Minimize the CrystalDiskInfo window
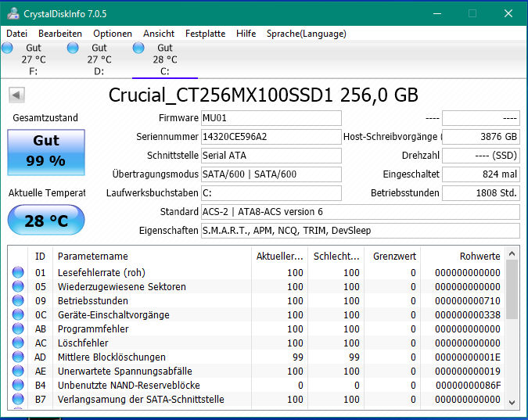528x420 pixels. 437,13
